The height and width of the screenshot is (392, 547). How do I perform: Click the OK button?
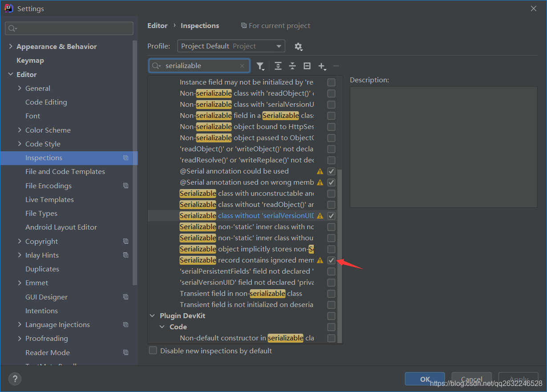coord(425,379)
